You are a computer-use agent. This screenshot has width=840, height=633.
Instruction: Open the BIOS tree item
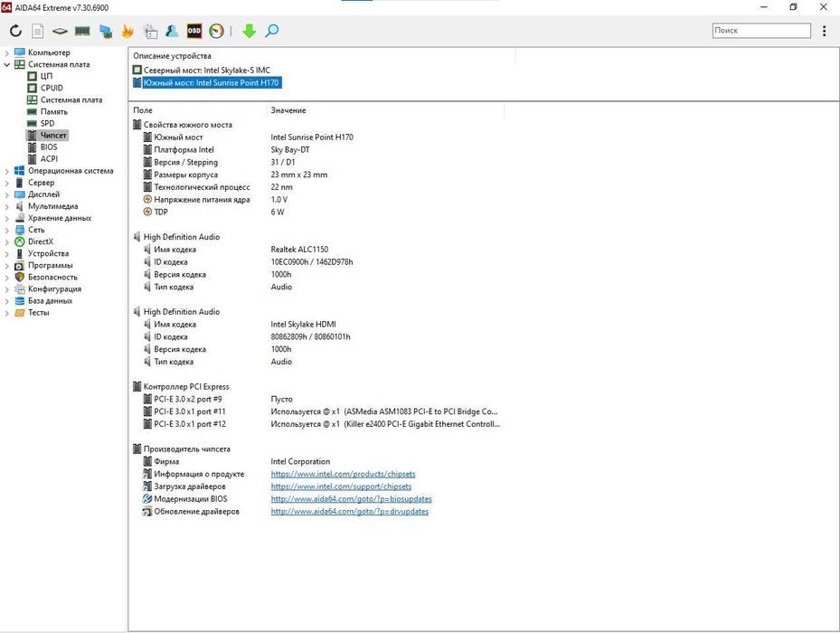coord(49,146)
